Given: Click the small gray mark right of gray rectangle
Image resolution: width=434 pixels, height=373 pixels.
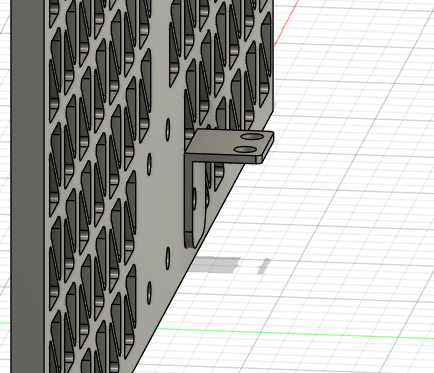Looking at the screenshot, I should point(264,266).
